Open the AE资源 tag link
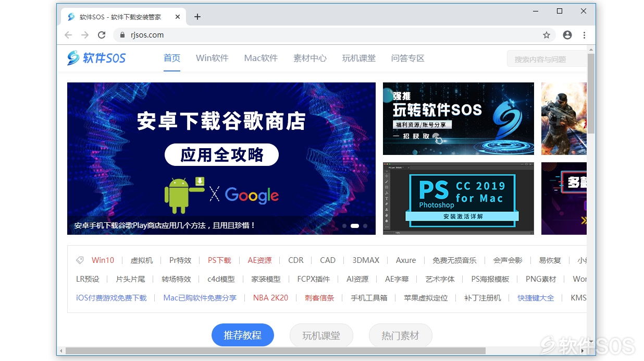 pos(259,260)
